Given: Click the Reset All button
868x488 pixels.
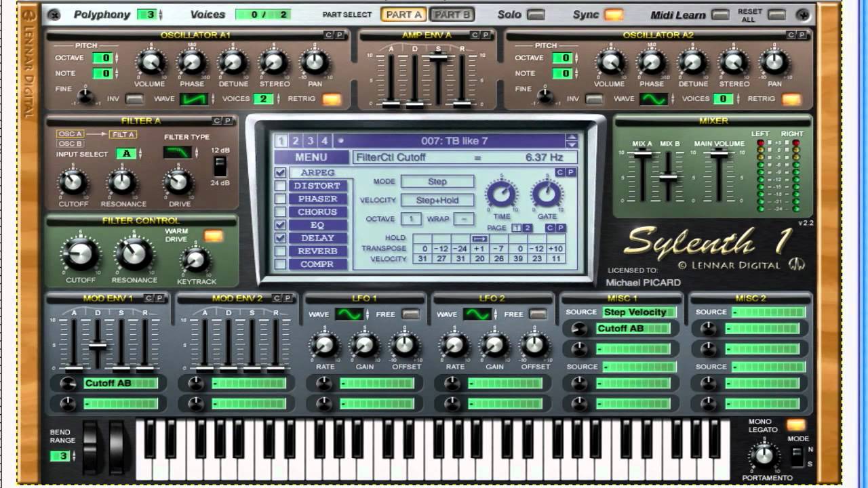Looking at the screenshot, I should 776,14.
